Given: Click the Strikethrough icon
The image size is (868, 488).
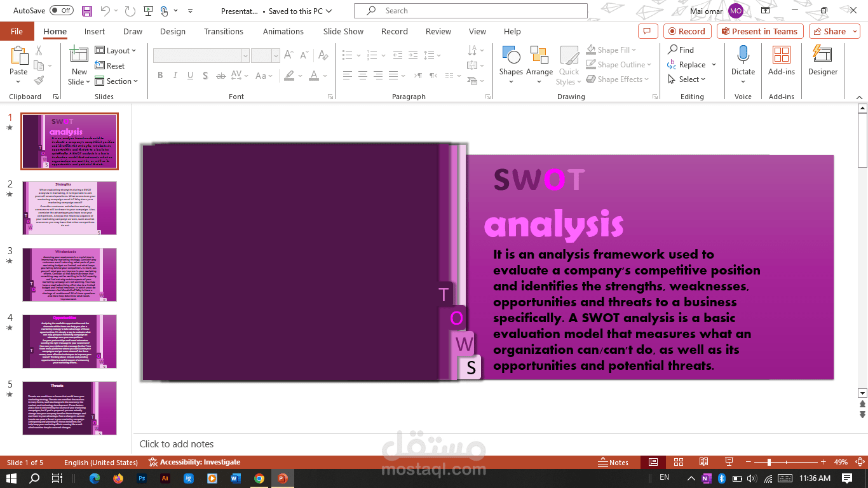Looking at the screenshot, I should [220, 76].
